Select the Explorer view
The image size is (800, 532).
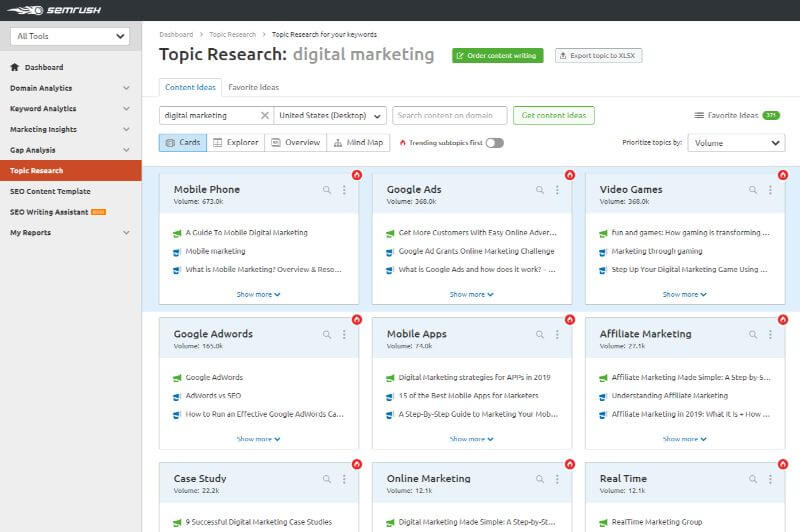pyautogui.click(x=236, y=142)
